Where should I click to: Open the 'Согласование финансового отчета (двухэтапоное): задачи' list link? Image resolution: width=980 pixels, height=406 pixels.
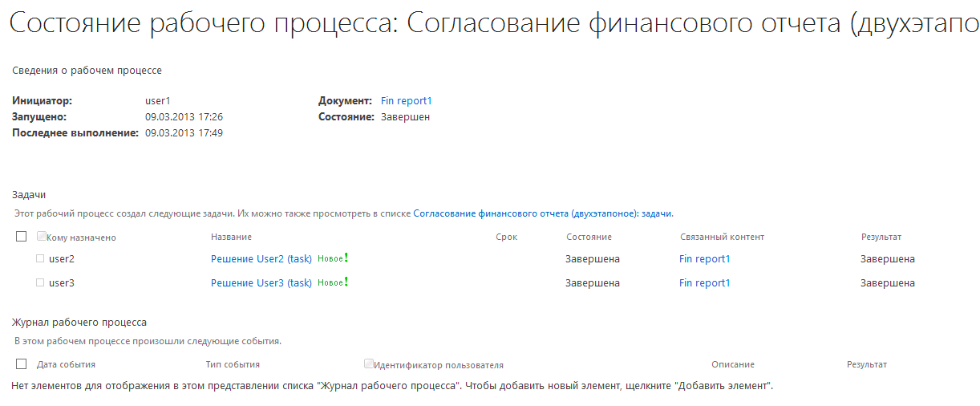point(543,214)
